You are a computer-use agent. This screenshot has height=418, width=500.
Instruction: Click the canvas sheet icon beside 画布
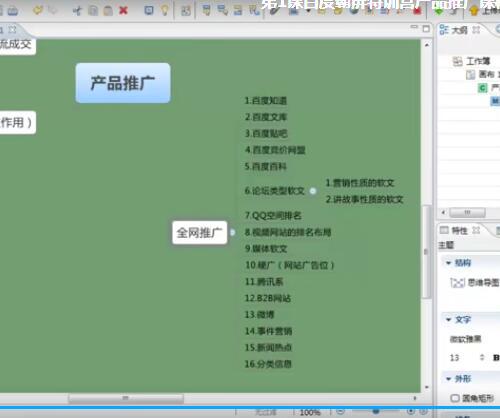(x=470, y=75)
